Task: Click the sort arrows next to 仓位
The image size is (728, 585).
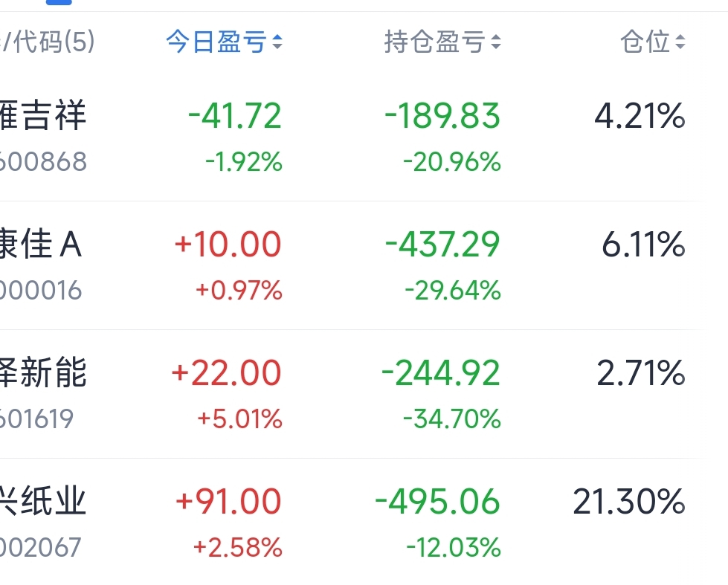Action: coord(680,43)
